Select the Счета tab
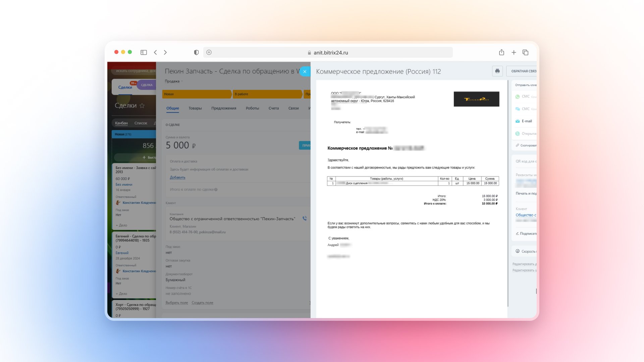 click(273, 108)
